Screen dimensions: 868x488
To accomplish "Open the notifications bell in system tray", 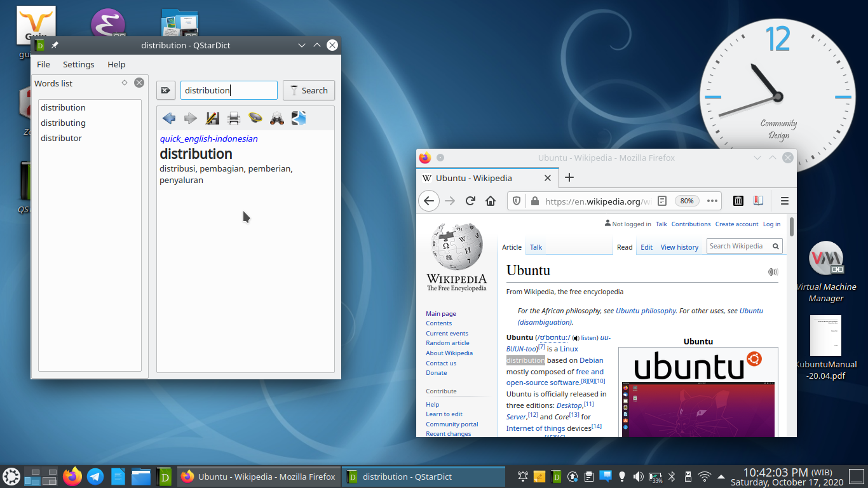I will click(523, 476).
